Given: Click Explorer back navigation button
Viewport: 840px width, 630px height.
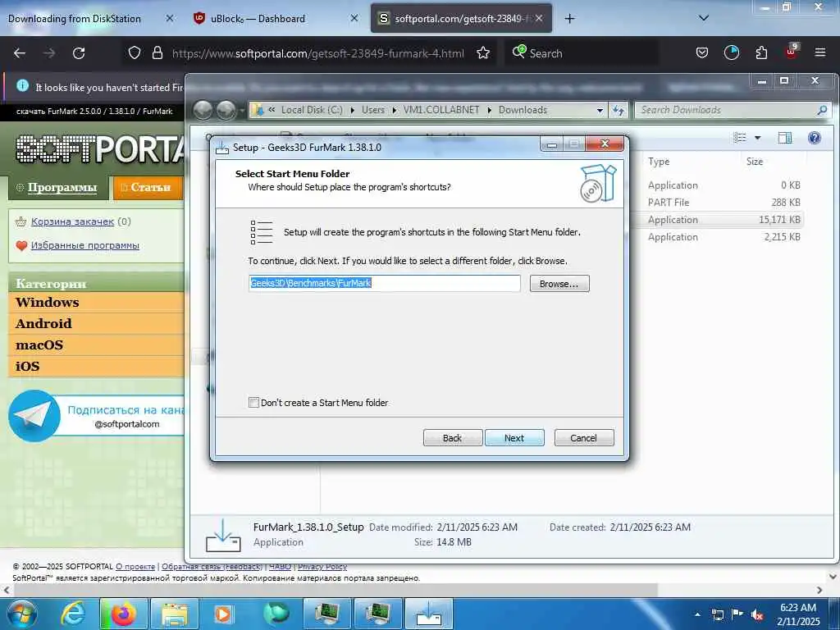Looking at the screenshot, I should (203, 110).
